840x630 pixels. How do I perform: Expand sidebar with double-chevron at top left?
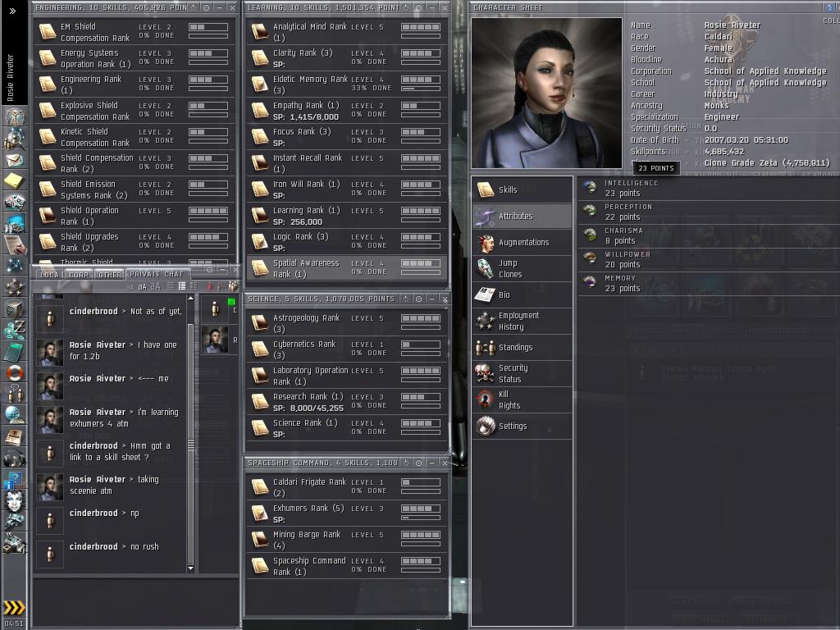13,11
